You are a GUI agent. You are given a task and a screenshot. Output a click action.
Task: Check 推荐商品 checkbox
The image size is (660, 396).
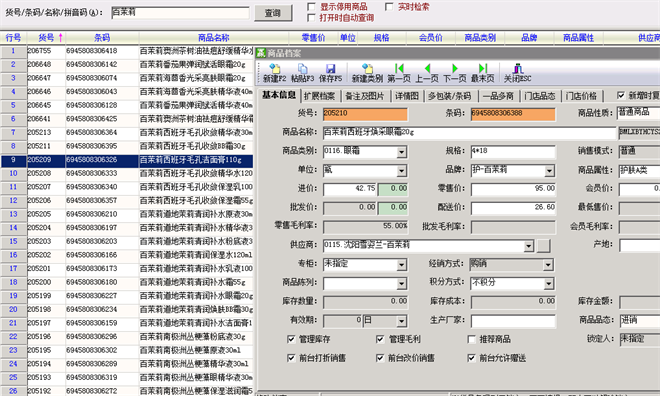(x=471, y=339)
